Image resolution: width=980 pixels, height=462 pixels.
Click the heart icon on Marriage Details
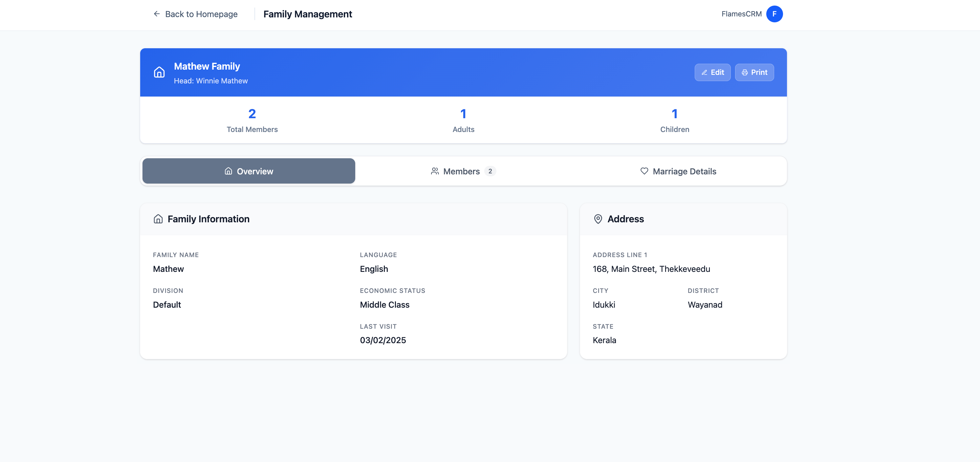(x=644, y=171)
